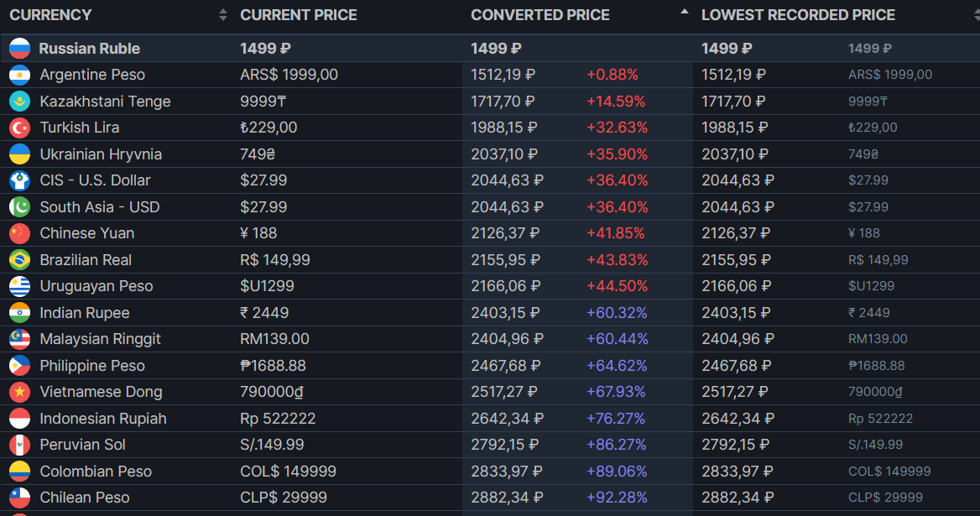This screenshot has width=980, height=516.
Task: Click the CIS - U.S. Dollar flag icon
Action: [x=19, y=180]
